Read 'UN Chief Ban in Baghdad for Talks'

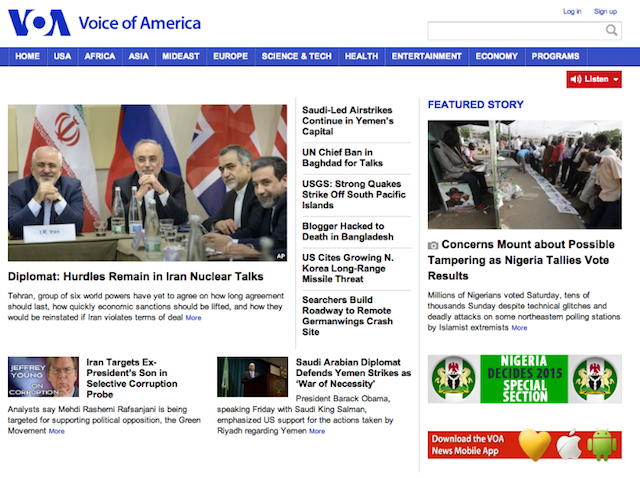pos(342,157)
